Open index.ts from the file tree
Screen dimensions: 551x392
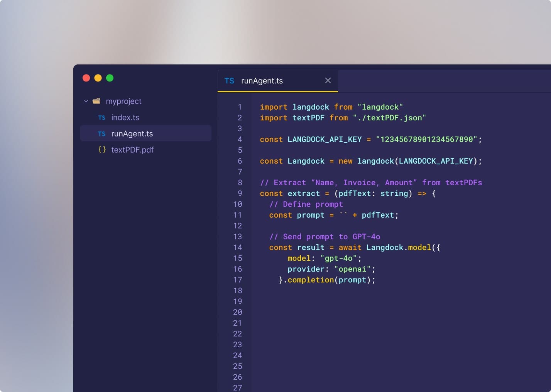tap(125, 118)
